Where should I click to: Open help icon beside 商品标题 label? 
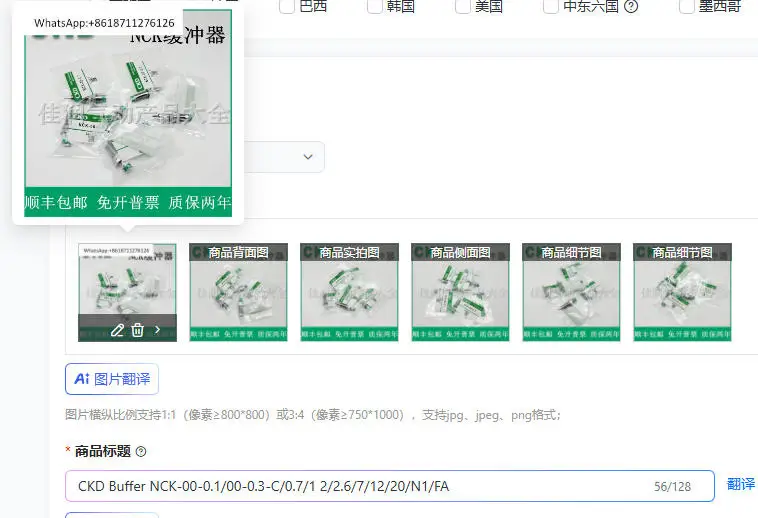coord(141,452)
